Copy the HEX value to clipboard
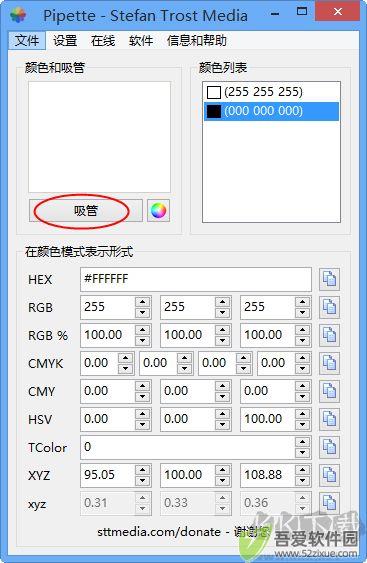Image resolution: width=367 pixels, height=563 pixels. pyautogui.click(x=329, y=279)
